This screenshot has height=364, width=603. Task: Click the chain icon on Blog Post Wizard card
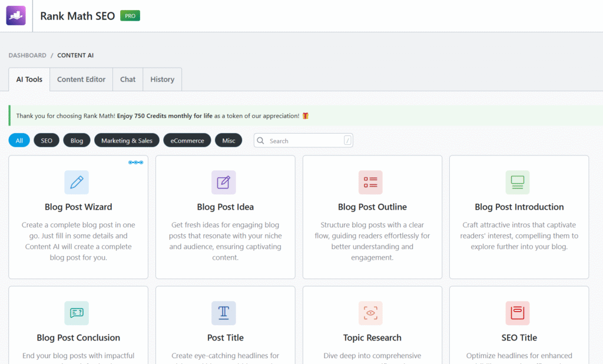(x=136, y=163)
